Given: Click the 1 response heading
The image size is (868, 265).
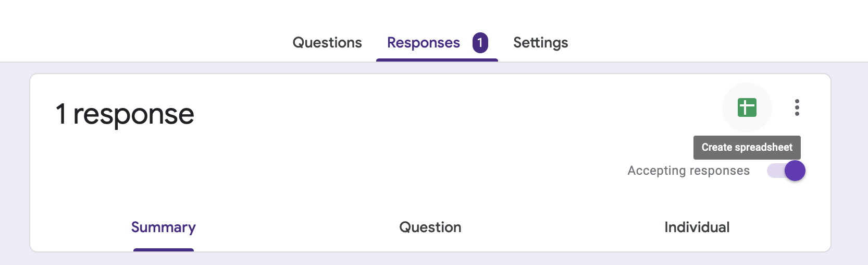Looking at the screenshot, I should [125, 114].
